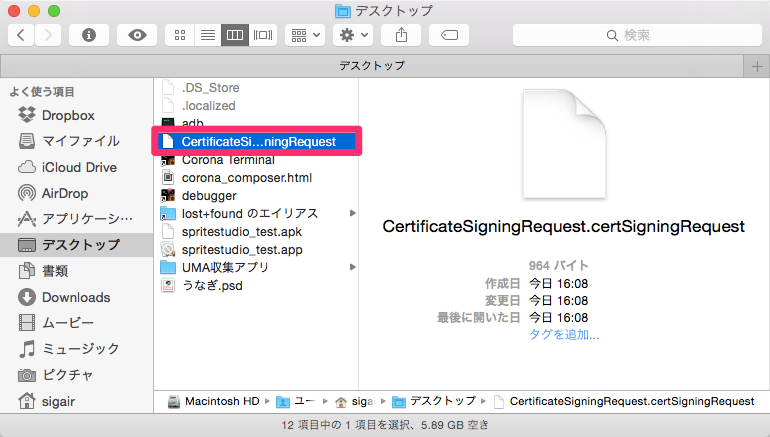The height and width of the screenshot is (437, 770).
Task: Open iCloud Drive in the sidebar
Action: 79,167
